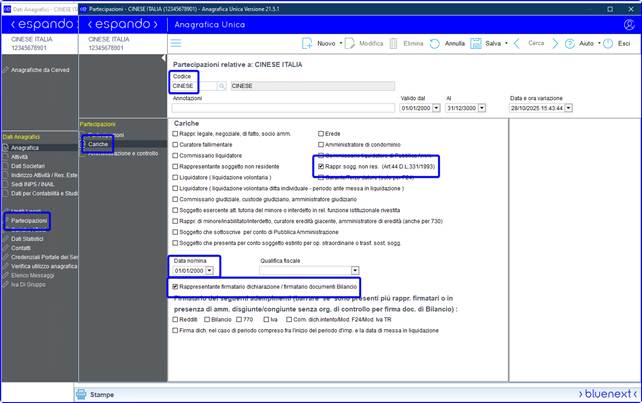This screenshot has height=403, width=642.
Task: Open Attività in the left sidebar
Action: 19,157
